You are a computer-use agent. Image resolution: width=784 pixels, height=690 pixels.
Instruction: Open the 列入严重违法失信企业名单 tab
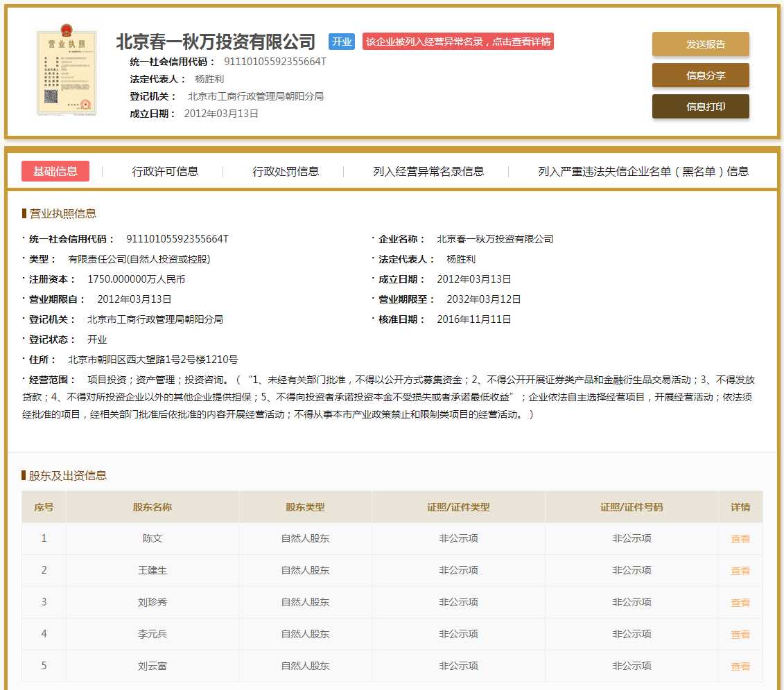[640, 171]
